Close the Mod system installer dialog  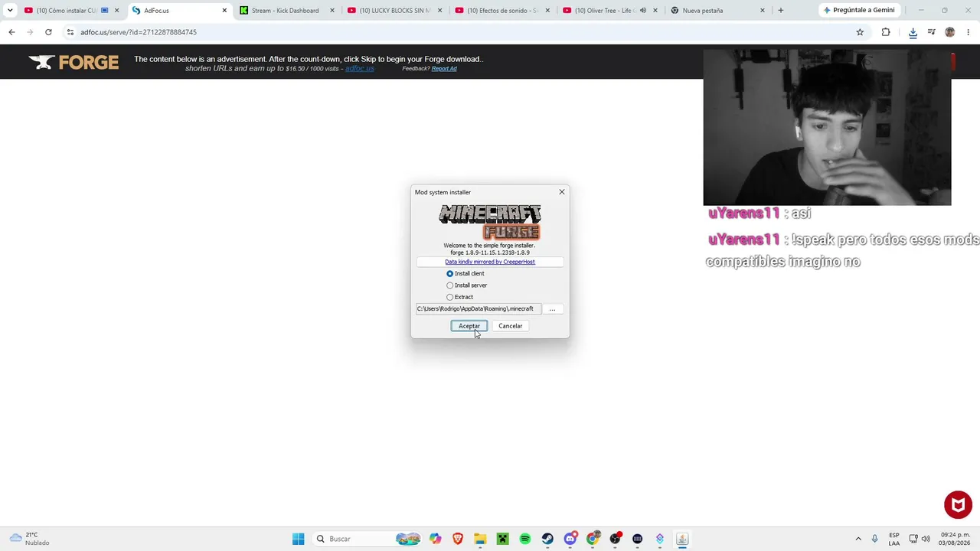pyautogui.click(x=561, y=192)
